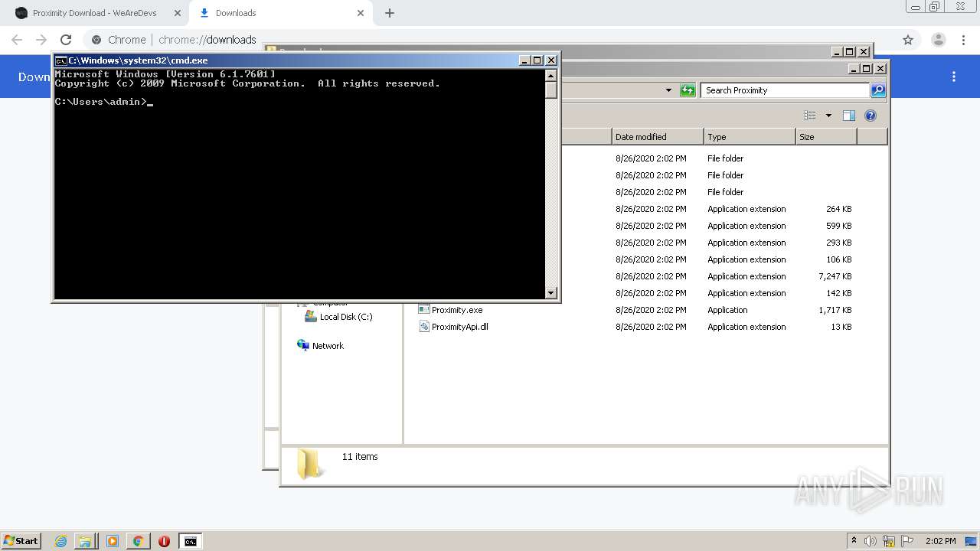Launch Windows Media Player from taskbar
This screenshot has width=980, height=551.
pyautogui.click(x=113, y=541)
